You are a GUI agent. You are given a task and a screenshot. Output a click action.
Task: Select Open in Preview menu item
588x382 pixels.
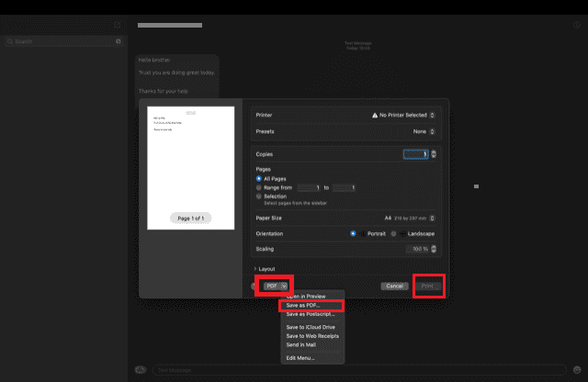pos(306,297)
